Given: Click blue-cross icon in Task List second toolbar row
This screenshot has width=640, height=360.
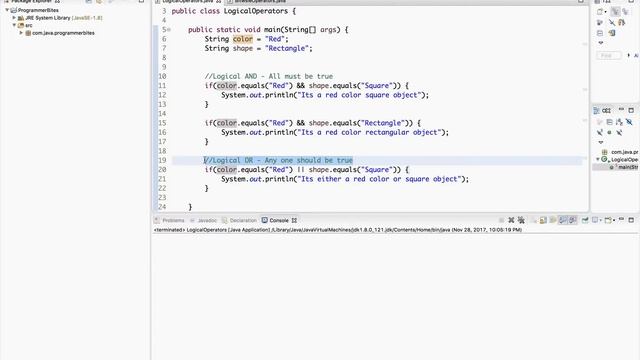Looking at the screenshot, I should [612, 22].
